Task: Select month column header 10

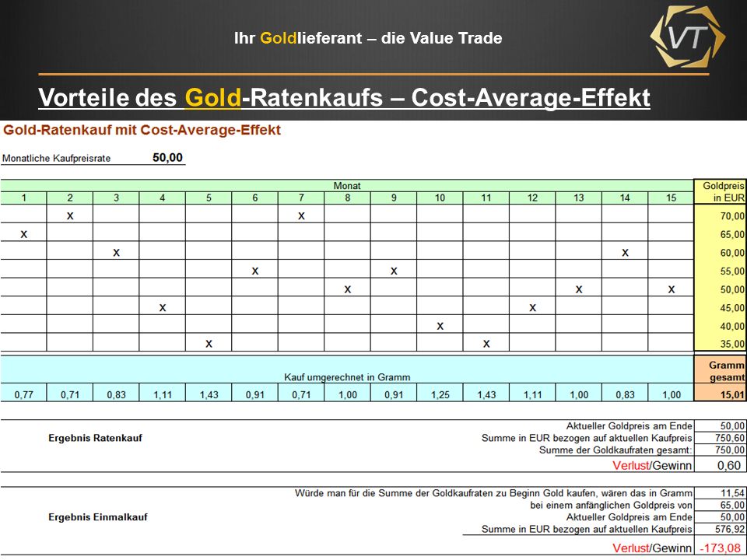Action: pos(440,198)
